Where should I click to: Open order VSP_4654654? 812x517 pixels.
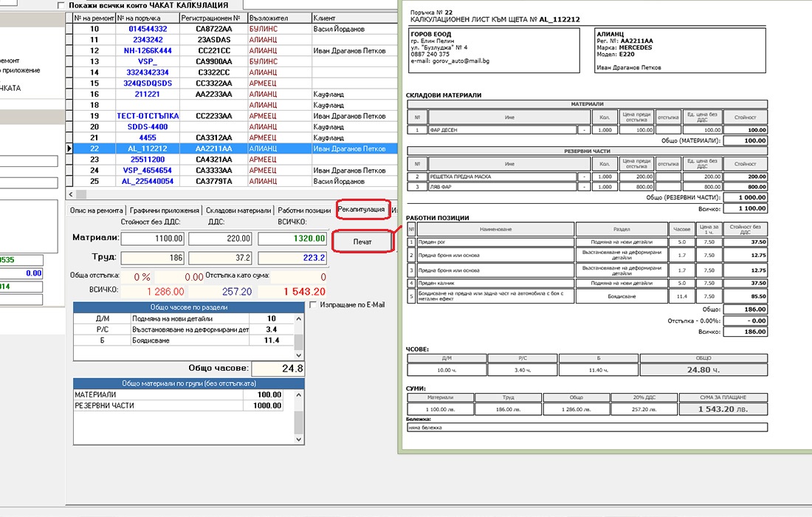[x=148, y=171]
